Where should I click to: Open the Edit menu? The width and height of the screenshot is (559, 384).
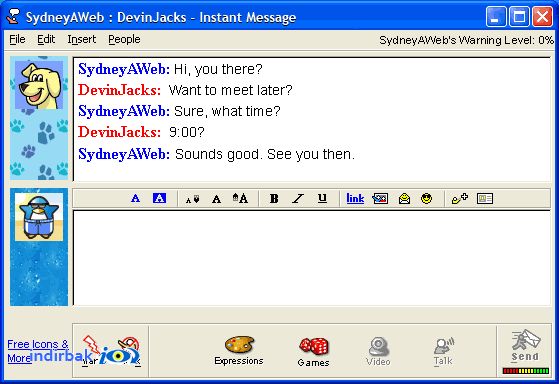pos(46,39)
